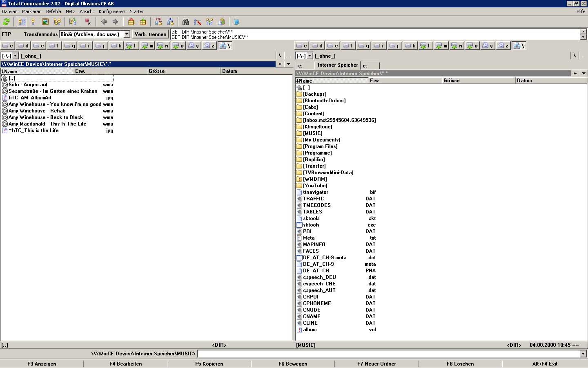This screenshot has height=368, width=588.
Task: Open right panel directory history arrow
Action: click(584, 74)
